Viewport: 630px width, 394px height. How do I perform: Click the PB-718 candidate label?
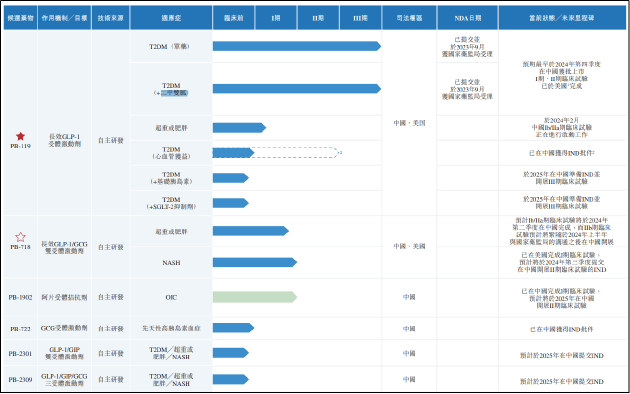20,247
